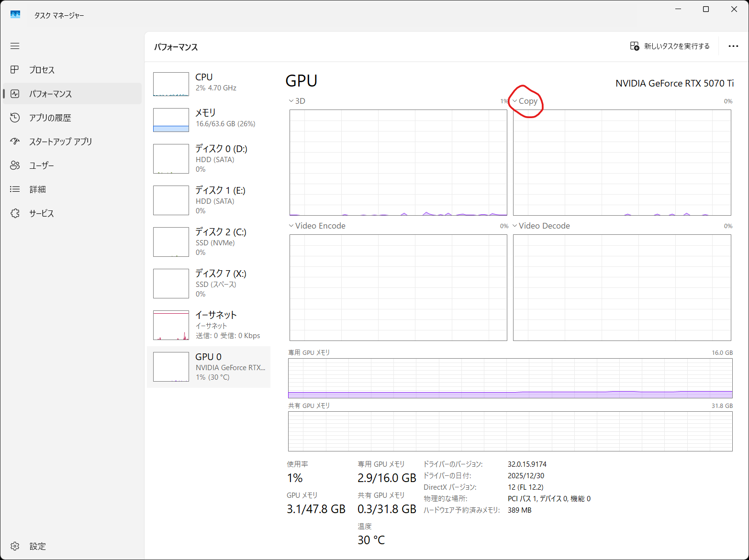Open the 詳細 tab
Image resolution: width=749 pixels, height=560 pixels.
pos(72,189)
